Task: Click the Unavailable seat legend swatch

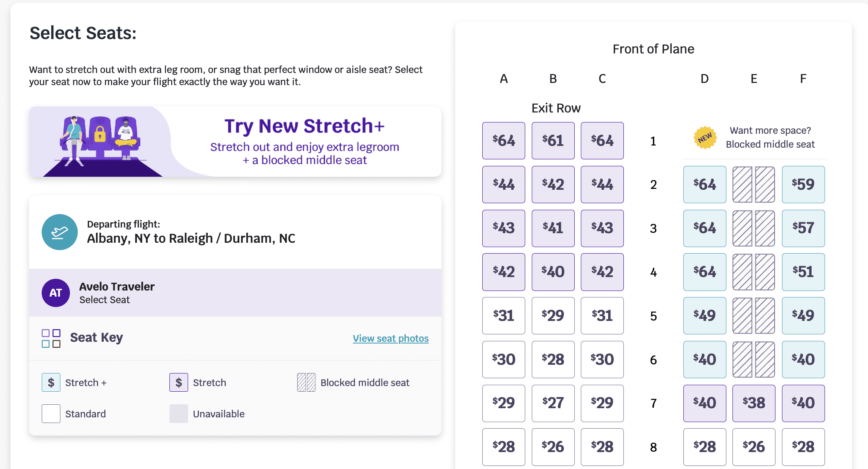Action: 179,414
